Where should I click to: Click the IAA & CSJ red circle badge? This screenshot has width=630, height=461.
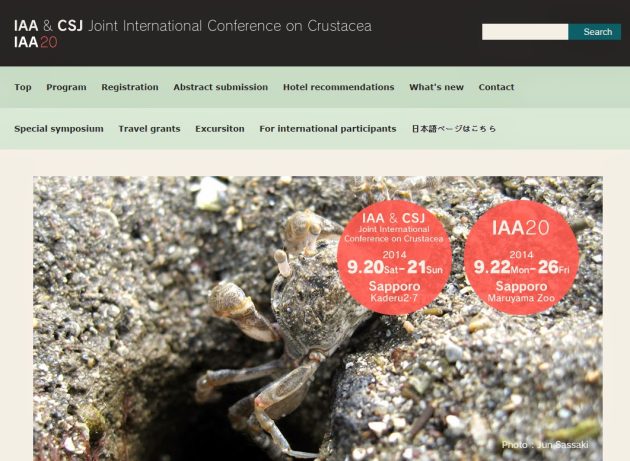[x=394, y=257]
